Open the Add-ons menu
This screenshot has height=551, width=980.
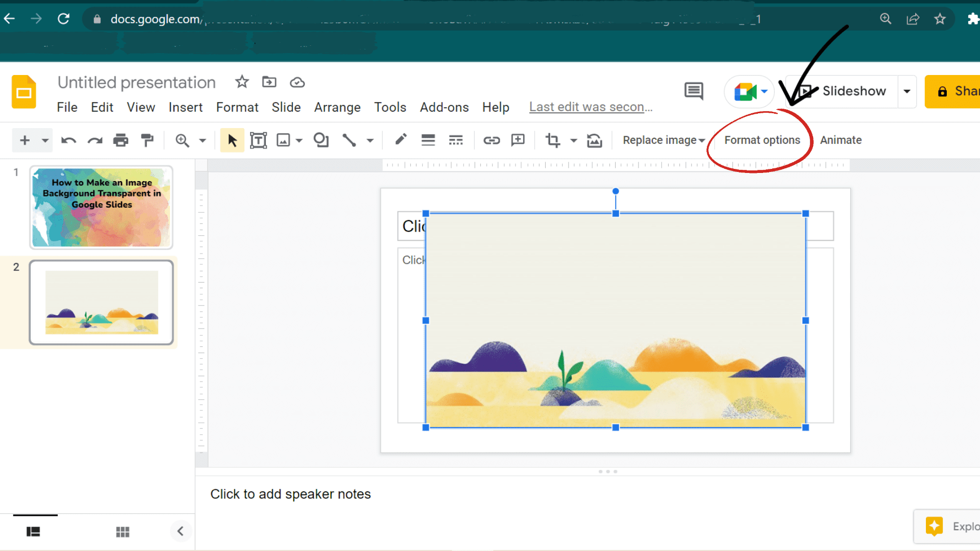445,107
